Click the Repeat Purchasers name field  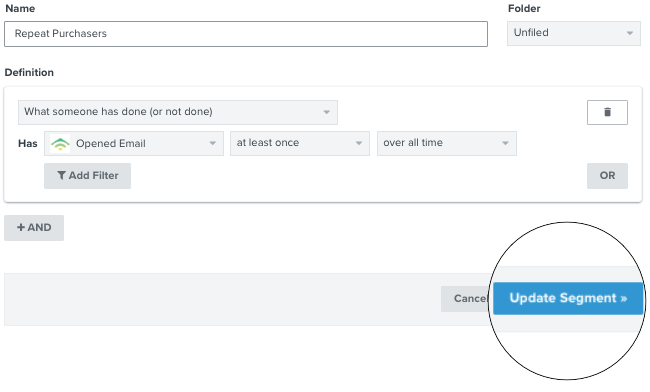click(246, 34)
